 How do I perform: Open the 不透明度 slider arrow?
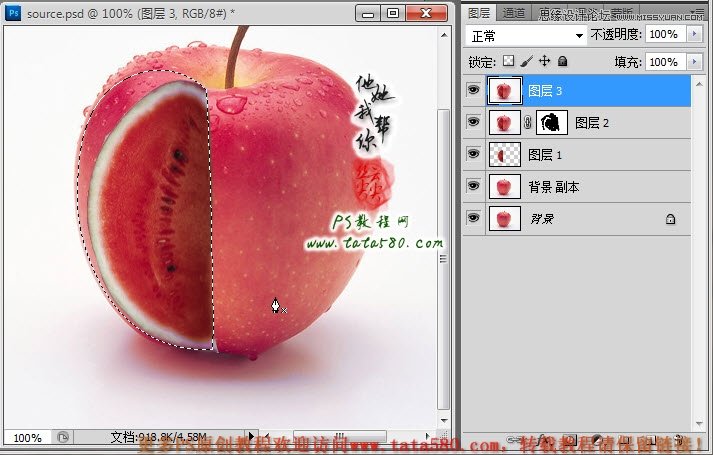[x=694, y=34]
